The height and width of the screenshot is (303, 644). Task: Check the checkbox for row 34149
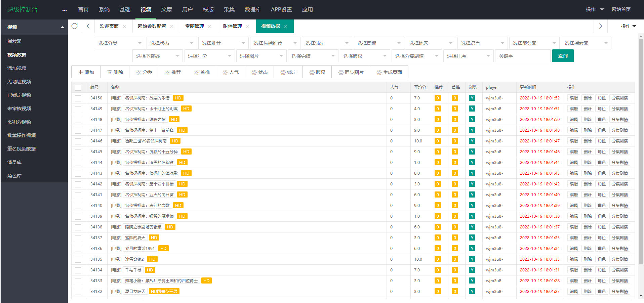(x=78, y=109)
